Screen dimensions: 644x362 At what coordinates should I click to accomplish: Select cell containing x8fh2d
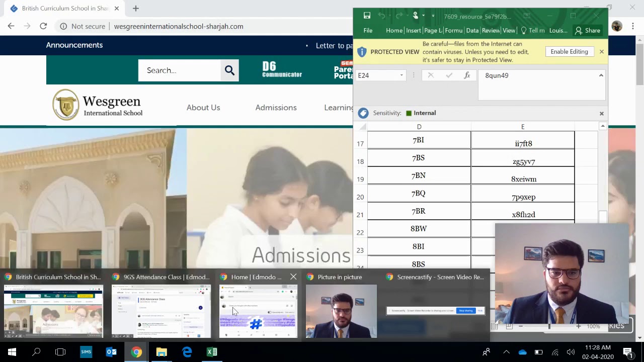pyautogui.click(x=523, y=211)
